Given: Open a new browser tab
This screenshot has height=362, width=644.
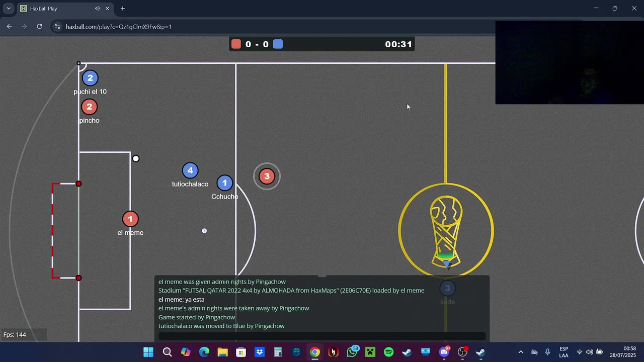Looking at the screenshot, I should point(122,9).
